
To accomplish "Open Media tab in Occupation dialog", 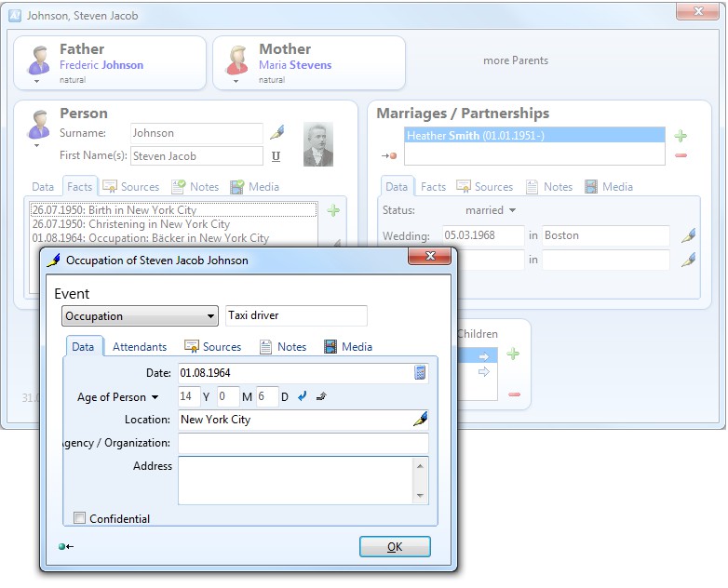I will [x=348, y=347].
